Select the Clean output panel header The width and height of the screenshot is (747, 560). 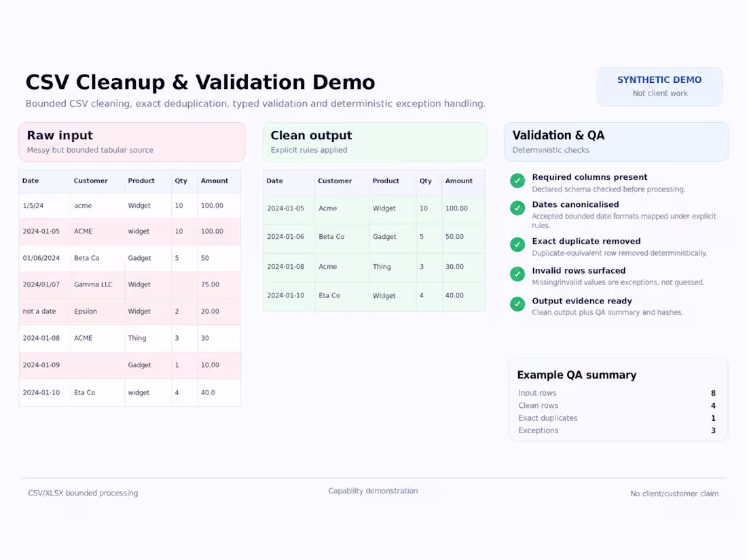pyautogui.click(x=375, y=142)
